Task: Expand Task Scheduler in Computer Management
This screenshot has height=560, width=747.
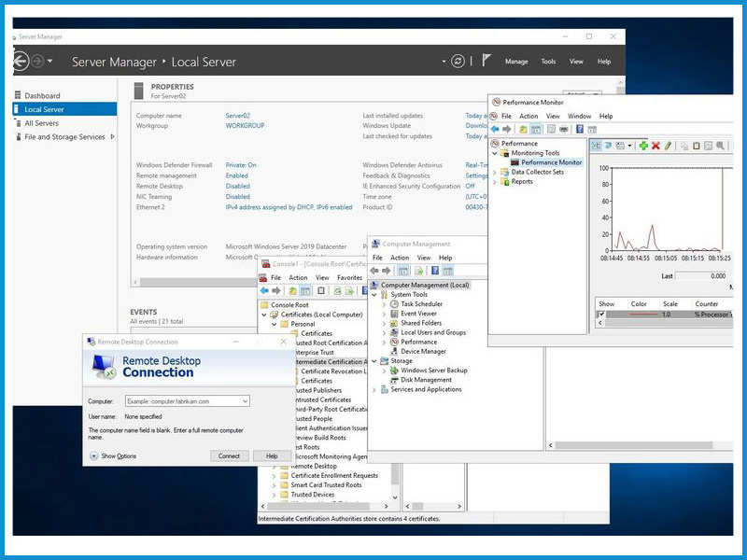Action: 384,304
